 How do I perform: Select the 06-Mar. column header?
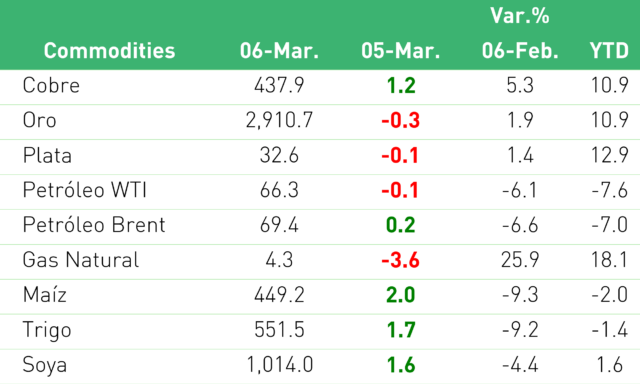click(279, 51)
